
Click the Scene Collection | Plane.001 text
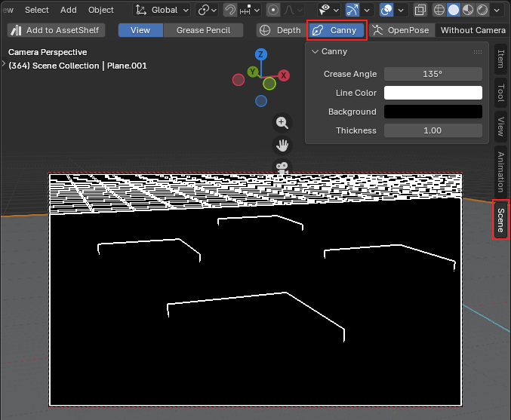[78, 66]
